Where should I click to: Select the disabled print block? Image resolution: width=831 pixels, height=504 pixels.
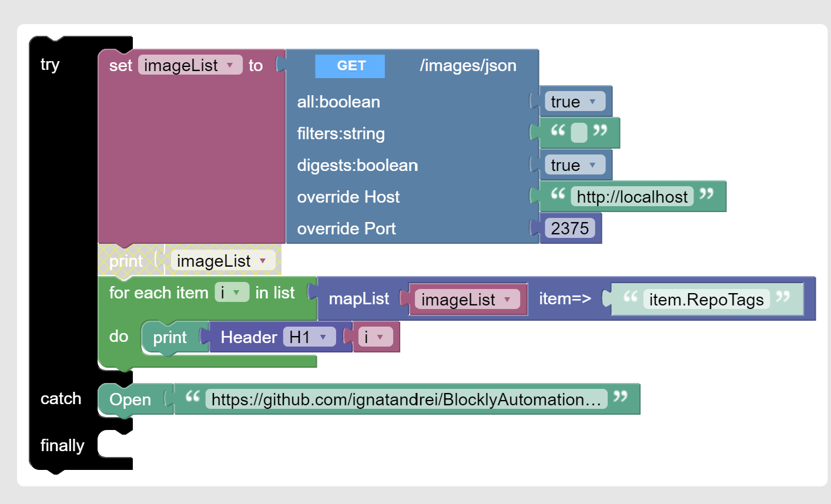click(x=126, y=261)
